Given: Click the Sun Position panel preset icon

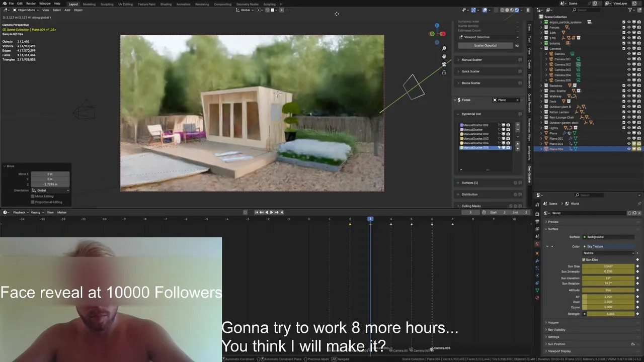Looking at the screenshot, I should pyautogui.click(x=633, y=344).
